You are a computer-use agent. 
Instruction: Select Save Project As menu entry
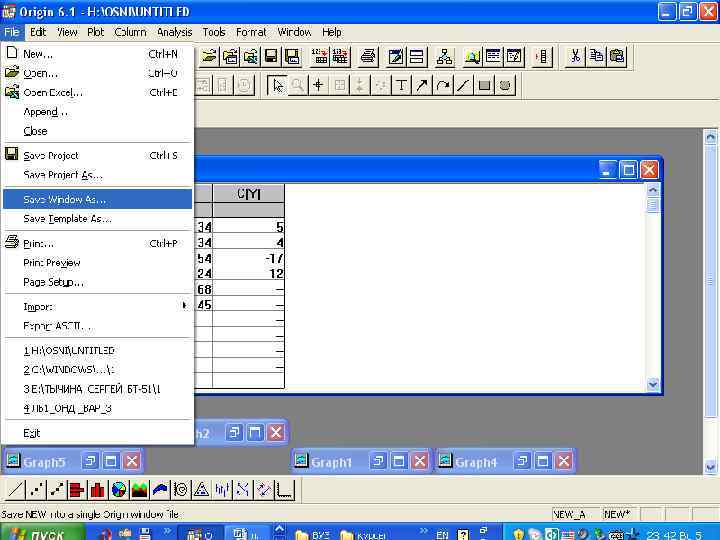tap(97, 175)
